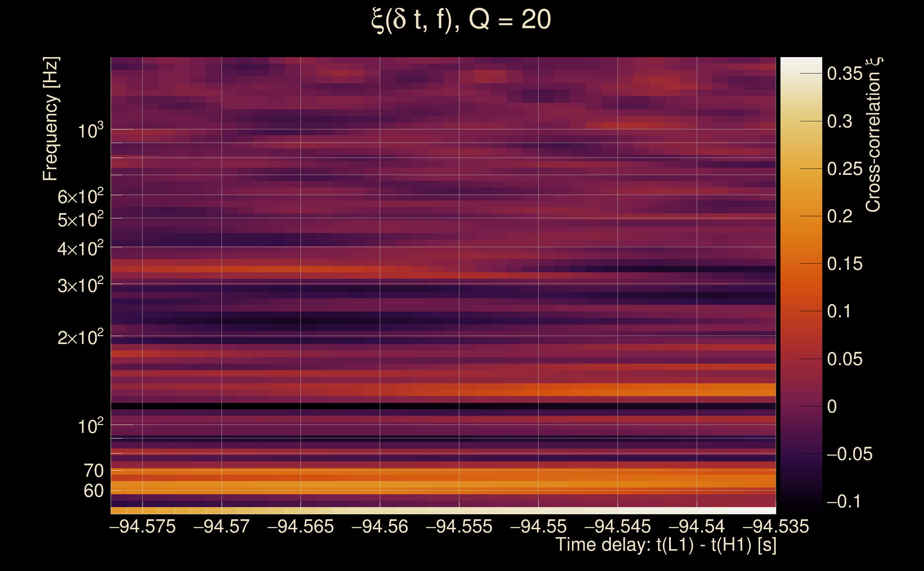Viewport: 924px width, 571px height.
Task: Click the 60 frequency tick label
Action: click(x=93, y=491)
